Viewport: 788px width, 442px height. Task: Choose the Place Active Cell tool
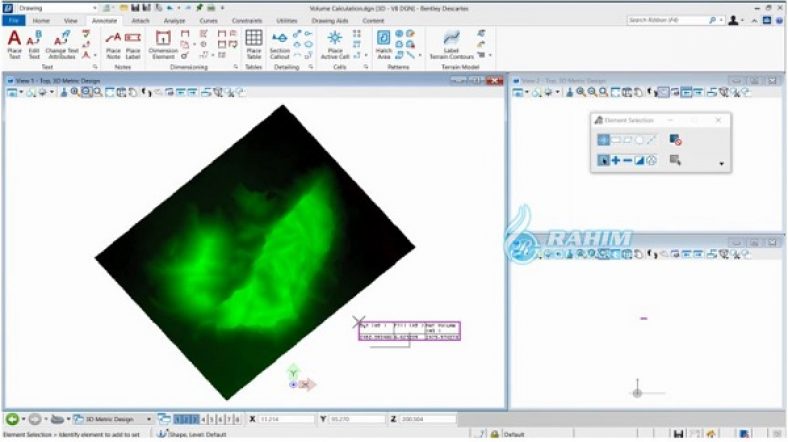[x=335, y=44]
